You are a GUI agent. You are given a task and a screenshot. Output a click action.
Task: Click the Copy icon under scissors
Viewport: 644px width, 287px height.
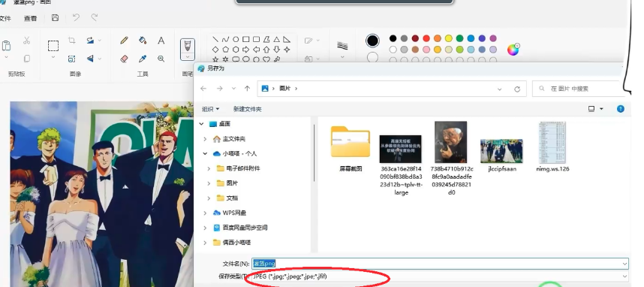point(27,59)
